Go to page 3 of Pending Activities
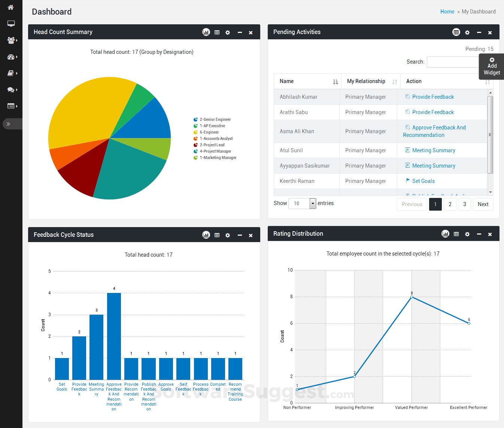Screen dimensions: 504x428 465,204
